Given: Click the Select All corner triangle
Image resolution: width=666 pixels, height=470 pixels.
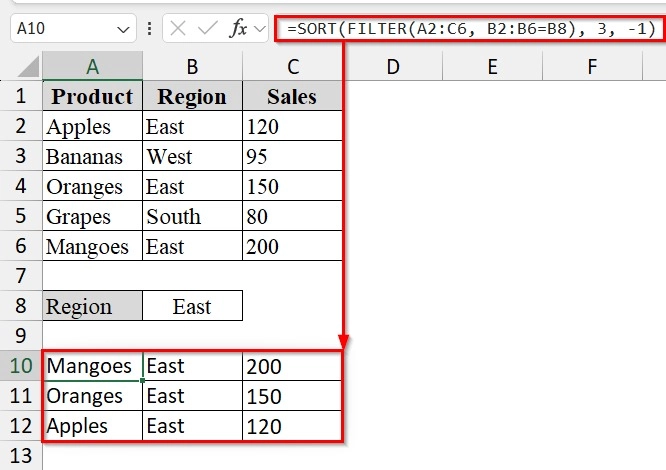Looking at the screenshot, I should (x=30, y=68).
